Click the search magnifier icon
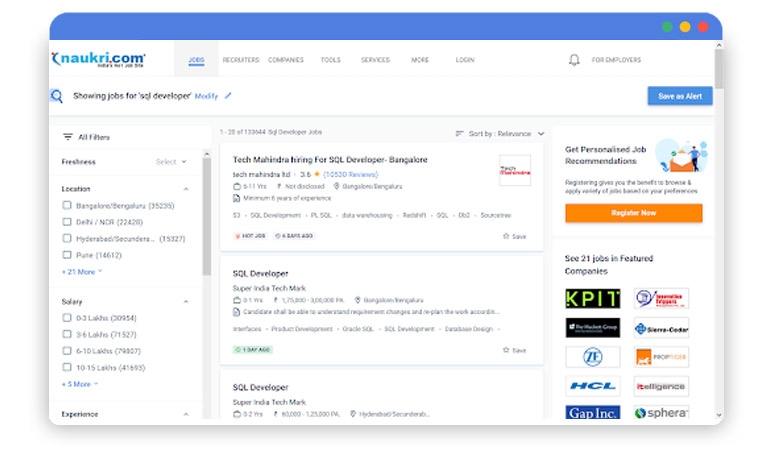The width and height of the screenshot is (762, 450). 57,96
